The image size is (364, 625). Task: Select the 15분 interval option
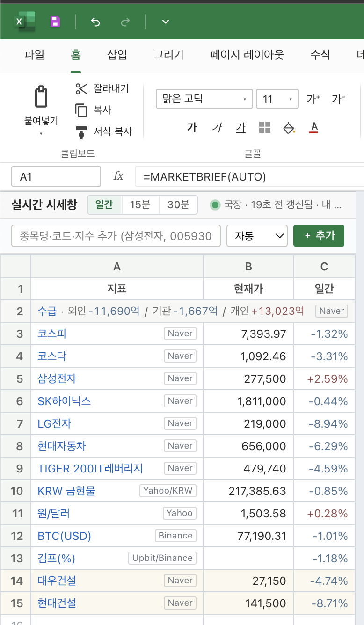[140, 204]
